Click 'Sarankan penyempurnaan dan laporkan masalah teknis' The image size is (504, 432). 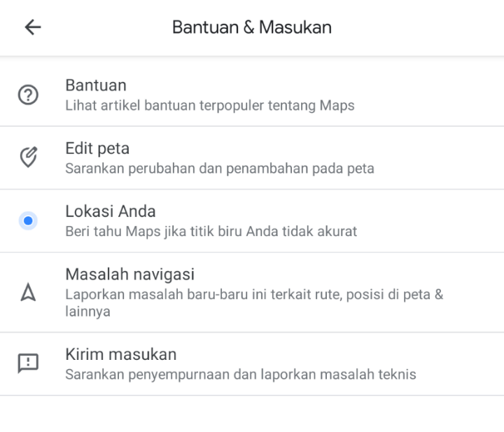point(241,374)
